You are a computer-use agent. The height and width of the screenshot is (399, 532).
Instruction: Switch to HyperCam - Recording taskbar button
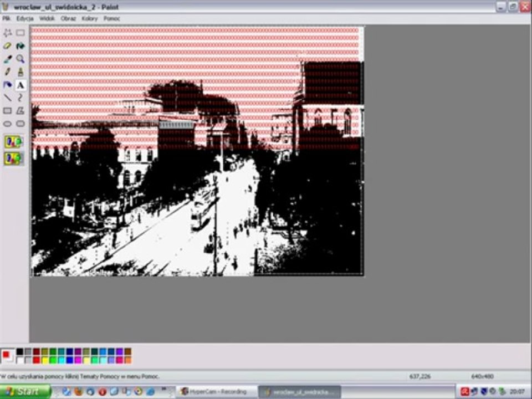216,392
